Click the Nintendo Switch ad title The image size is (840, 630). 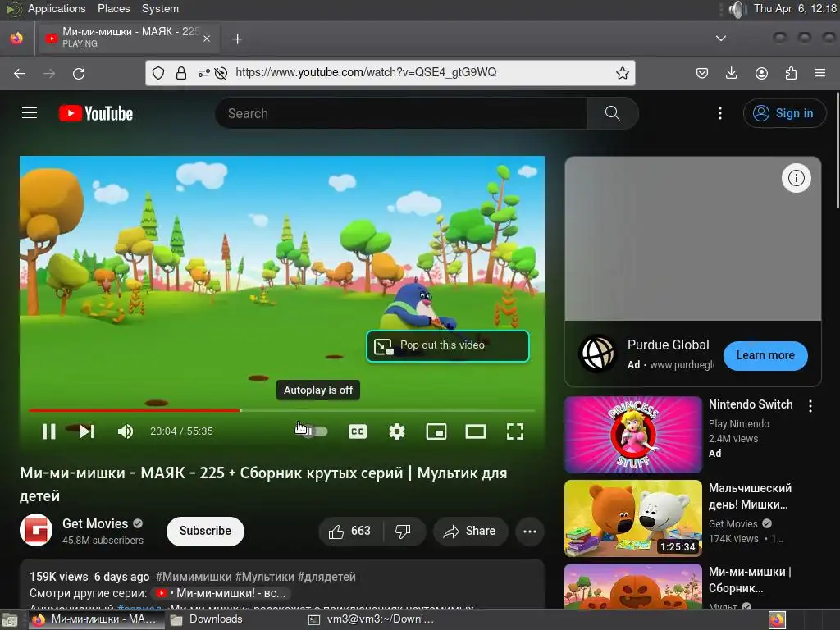click(x=751, y=404)
